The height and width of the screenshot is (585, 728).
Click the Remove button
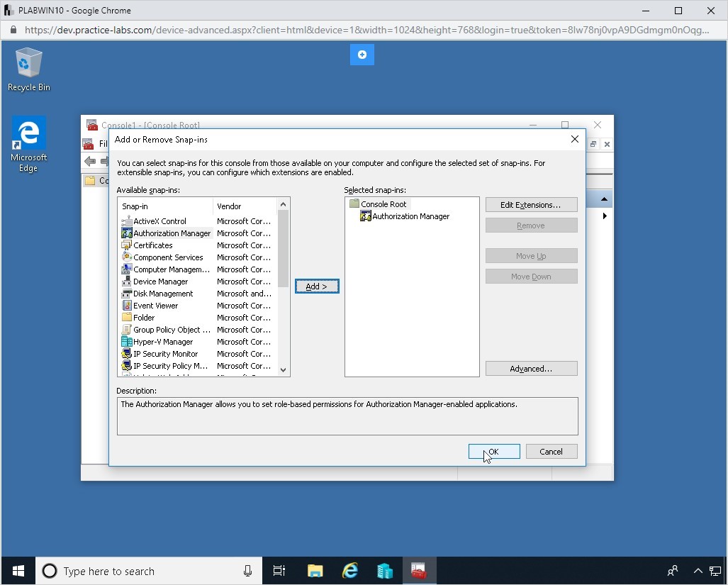[531, 225]
